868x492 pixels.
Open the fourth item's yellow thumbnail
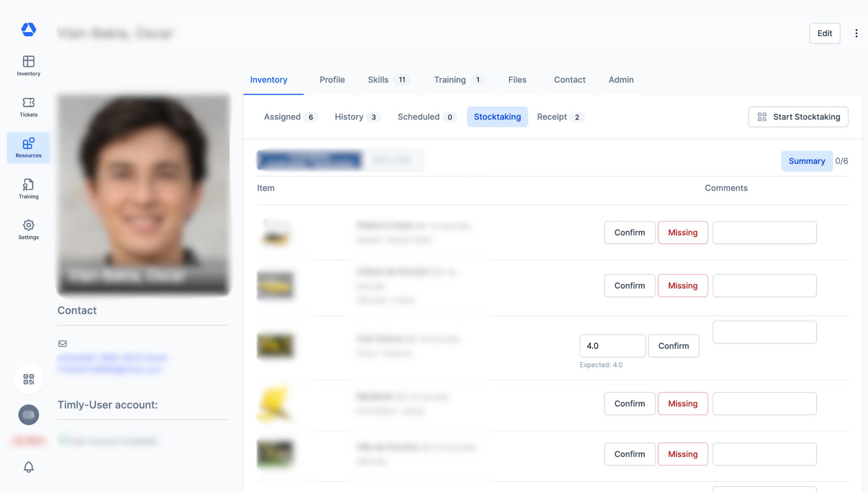coord(275,404)
